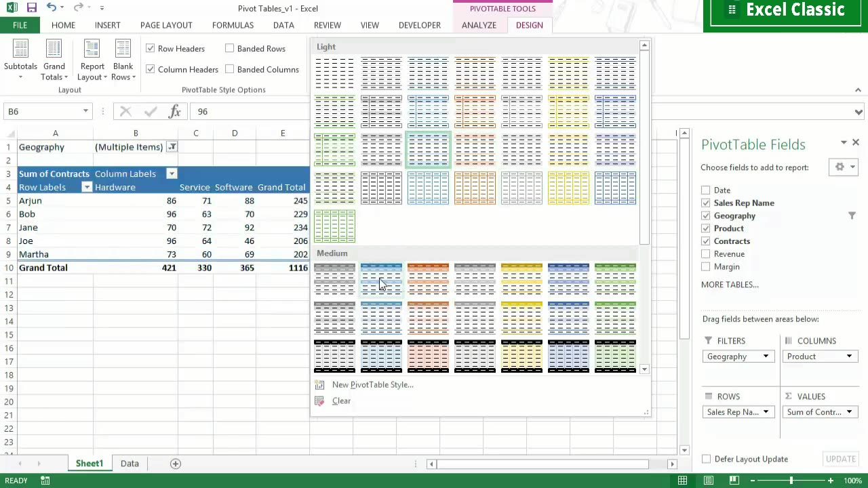
Task: Open the Grand Totals layout menu
Action: coord(54,60)
